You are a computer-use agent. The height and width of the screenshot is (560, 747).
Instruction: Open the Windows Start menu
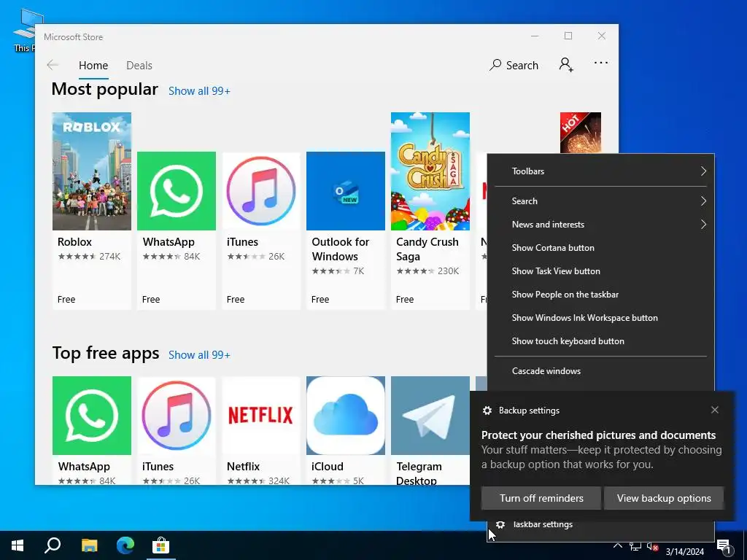click(x=18, y=545)
